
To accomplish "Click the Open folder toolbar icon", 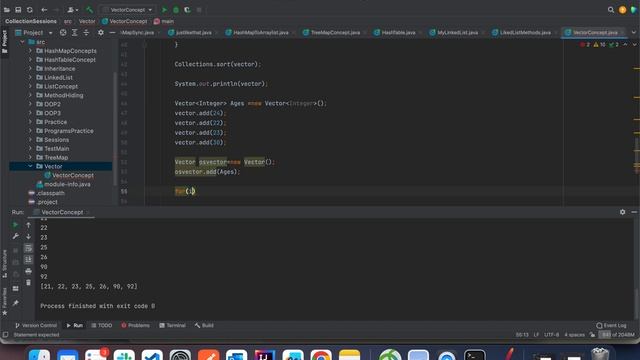I will [7, 10].
